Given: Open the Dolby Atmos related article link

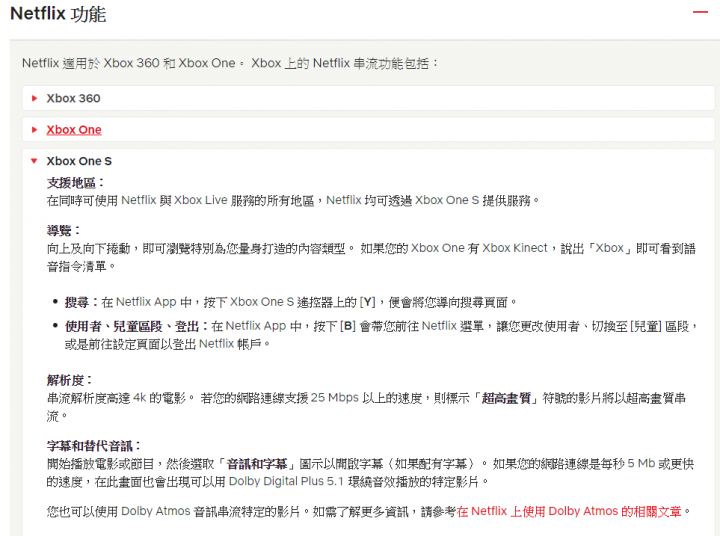Looking at the screenshot, I should (569, 511).
